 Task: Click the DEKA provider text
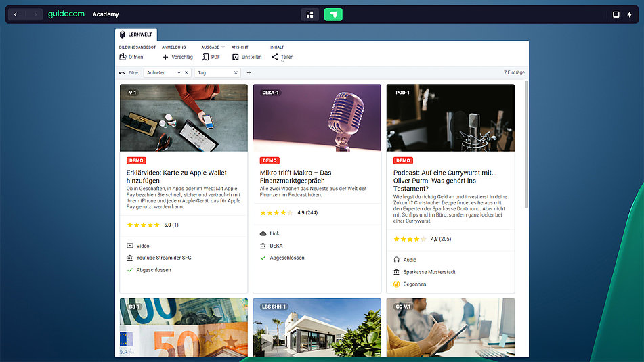[x=276, y=246]
